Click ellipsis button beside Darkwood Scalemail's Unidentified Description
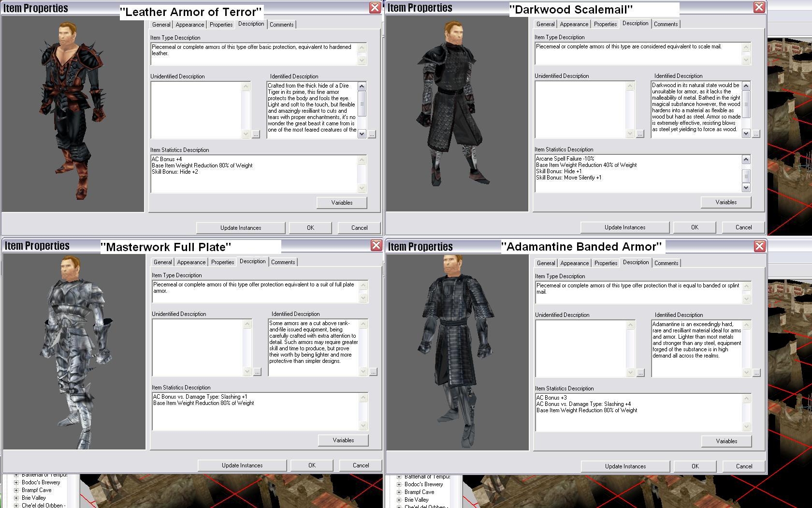This screenshot has height=508, width=812. (x=640, y=134)
